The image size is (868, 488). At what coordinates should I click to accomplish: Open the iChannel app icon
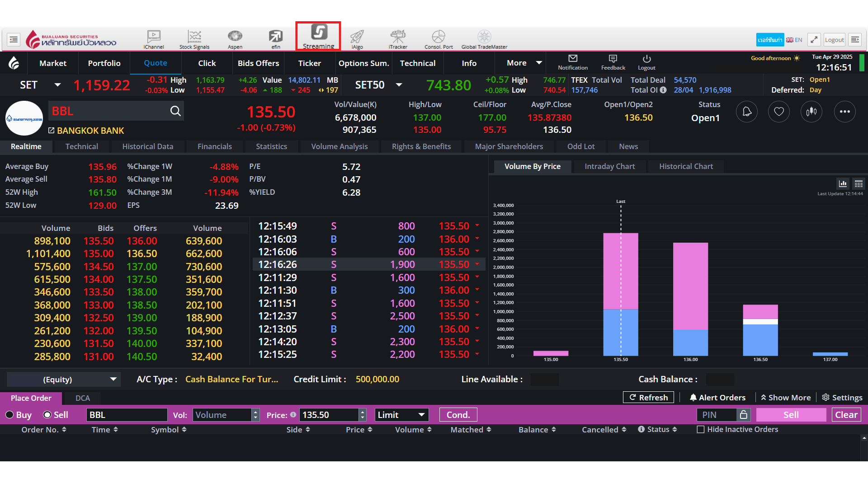click(154, 39)
